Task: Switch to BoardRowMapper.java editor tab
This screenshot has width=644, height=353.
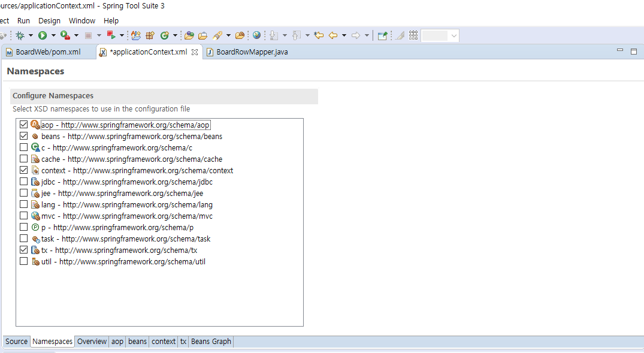Action: 252,52
